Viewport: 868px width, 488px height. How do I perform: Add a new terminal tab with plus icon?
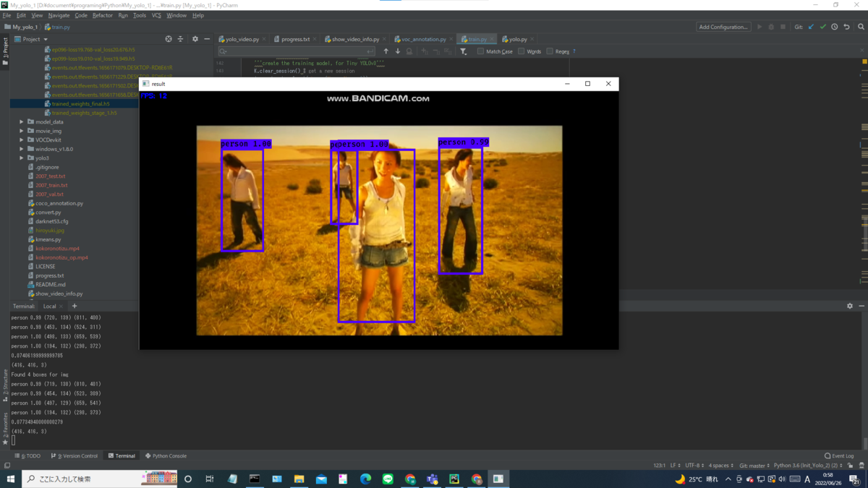click(74, 306)
